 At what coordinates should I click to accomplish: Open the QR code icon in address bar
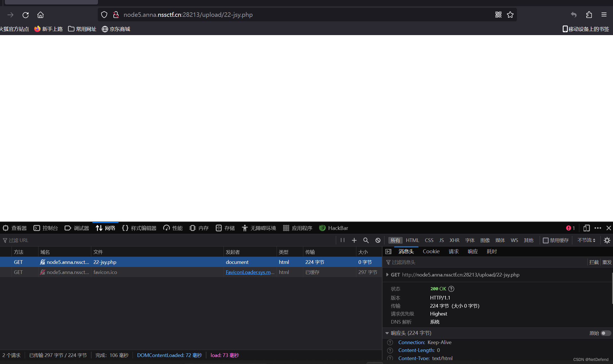click(x=498, y=15)
